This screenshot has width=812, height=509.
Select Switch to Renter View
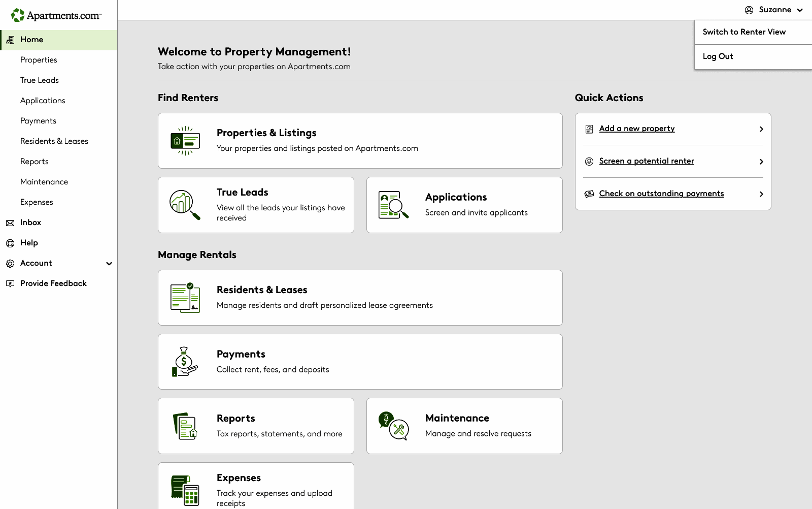point(744,31)
